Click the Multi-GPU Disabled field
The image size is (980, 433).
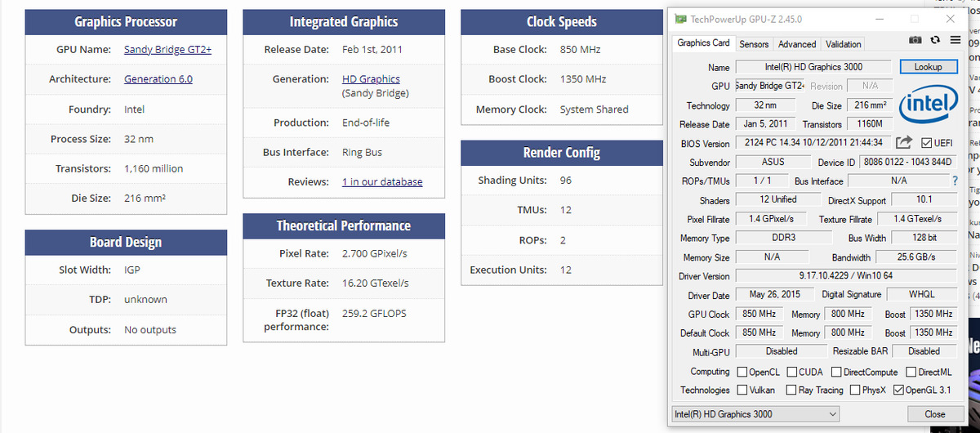click(x=782, y=351)
